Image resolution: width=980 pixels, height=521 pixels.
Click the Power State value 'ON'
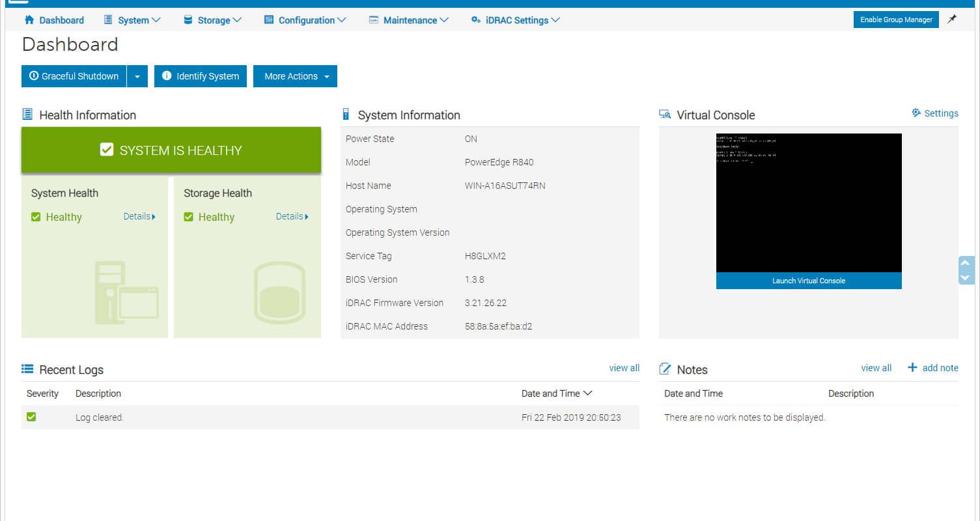(x=471, y=139)
